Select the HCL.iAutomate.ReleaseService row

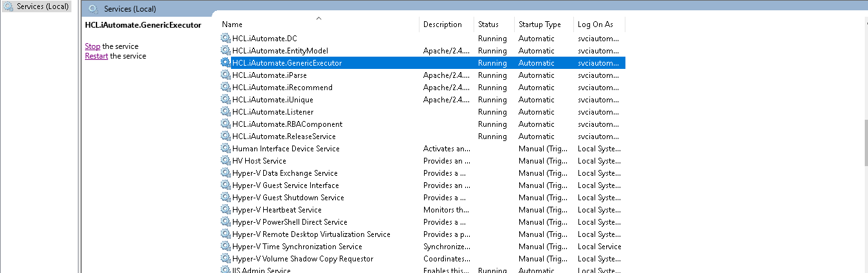284,136
